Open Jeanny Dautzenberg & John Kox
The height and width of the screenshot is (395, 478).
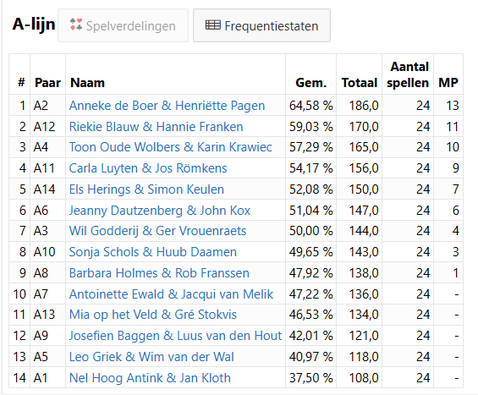tap(160, 210)
